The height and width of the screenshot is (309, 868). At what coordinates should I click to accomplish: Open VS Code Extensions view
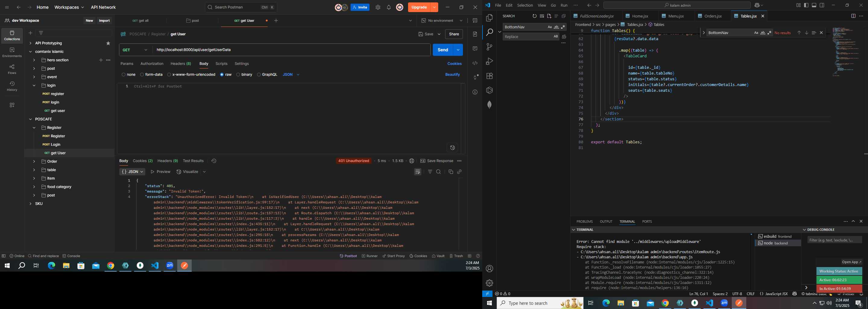coord(489,76)
